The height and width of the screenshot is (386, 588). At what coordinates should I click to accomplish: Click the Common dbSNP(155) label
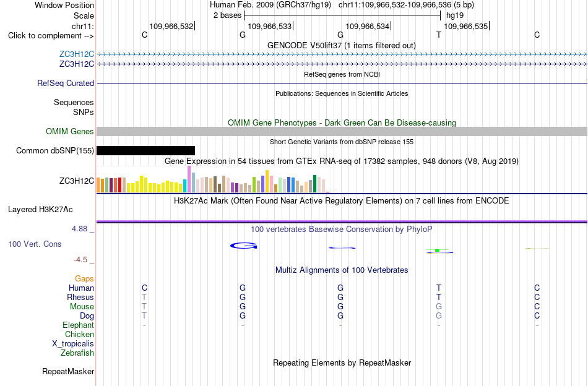tap(54, 151)
